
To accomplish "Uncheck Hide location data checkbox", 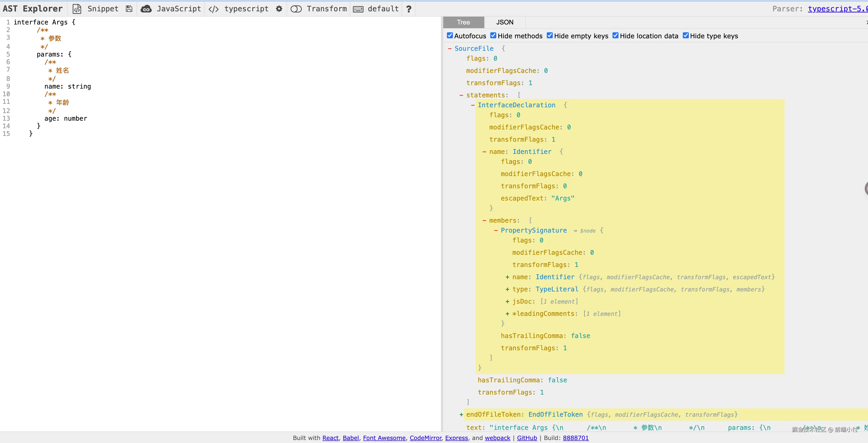I will click(x=615, y=35).
